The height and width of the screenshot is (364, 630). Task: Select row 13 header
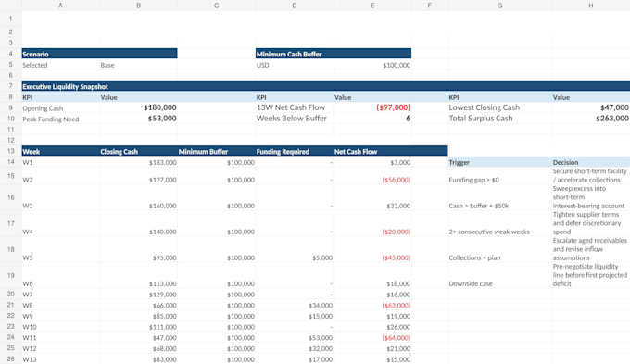coord(11,151)
